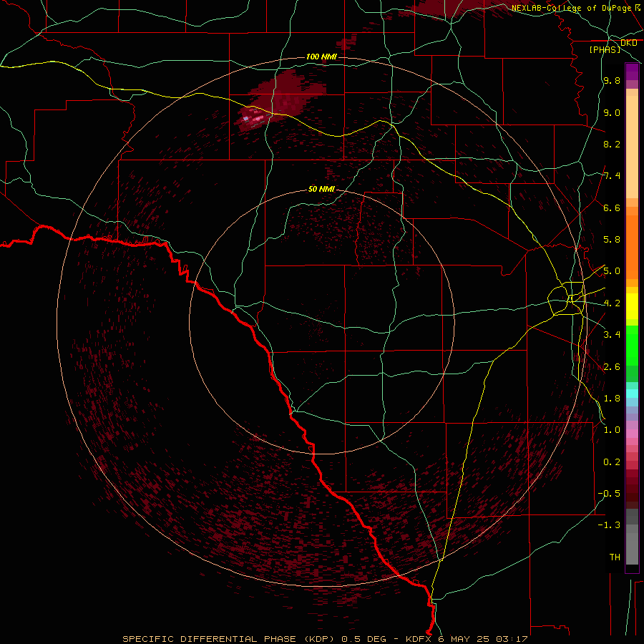The height and width of the screenshot is (644, 644).
Task: Select the orange color bar segment
Action: [632, 248]
